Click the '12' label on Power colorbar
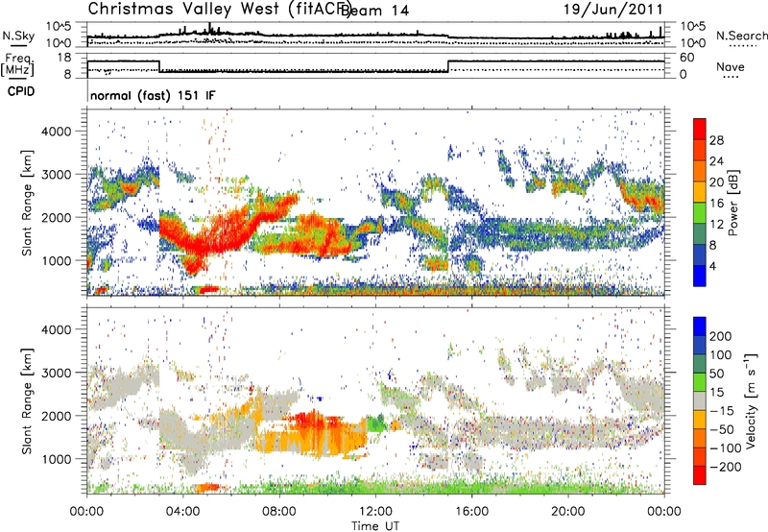This screenshot has width=768, height=532. pos(716,225)
